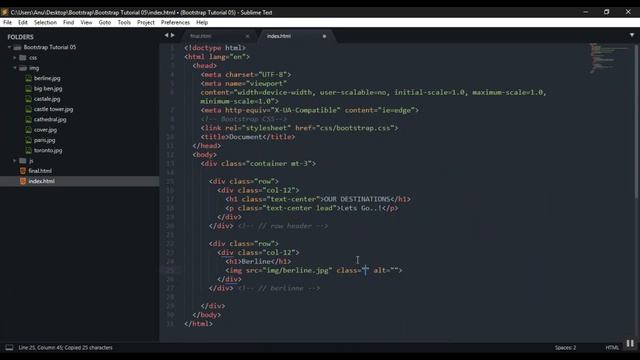Viewport: 640px width, 360px height.
Task: Go to next tab with right arrow
Action: click(x=172, y=36)
